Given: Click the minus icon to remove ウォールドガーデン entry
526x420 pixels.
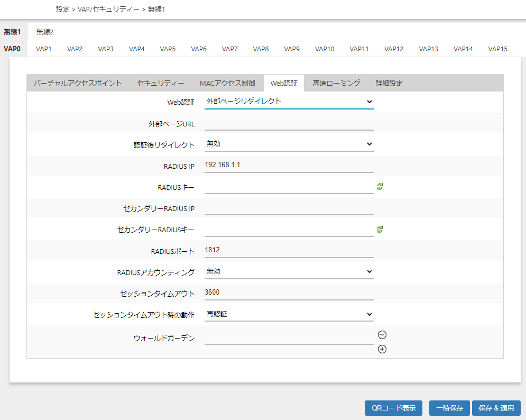Looking at the screenshot, I should point(382,335).
